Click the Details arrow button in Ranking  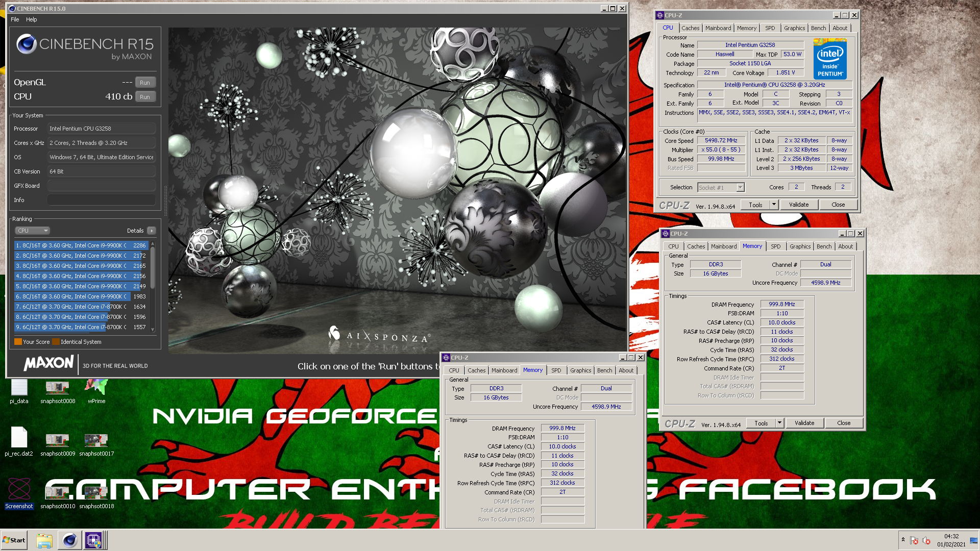pyautogui.click(x=152, y=231)
